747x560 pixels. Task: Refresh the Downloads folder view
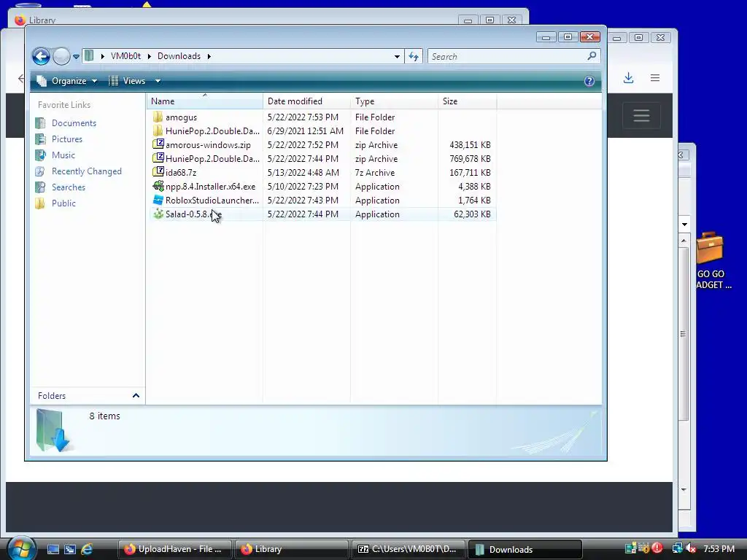point(414,57)
